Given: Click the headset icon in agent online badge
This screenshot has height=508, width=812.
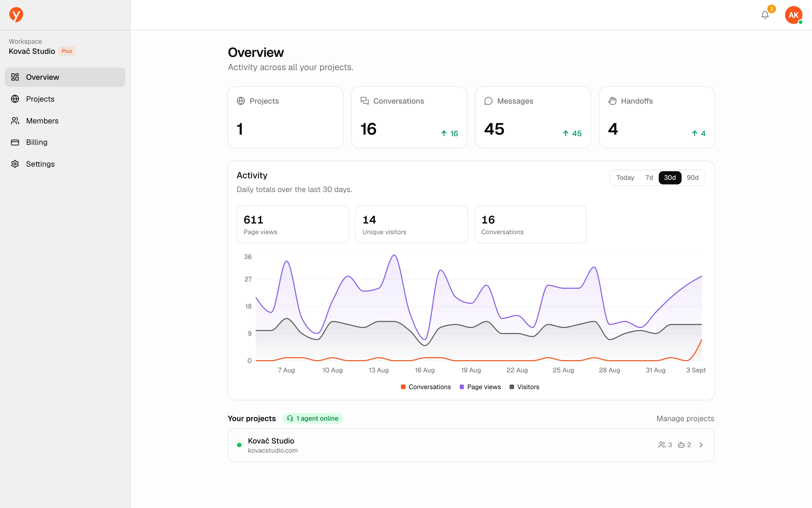Looking at the screenshot, I should coord(290,418).
